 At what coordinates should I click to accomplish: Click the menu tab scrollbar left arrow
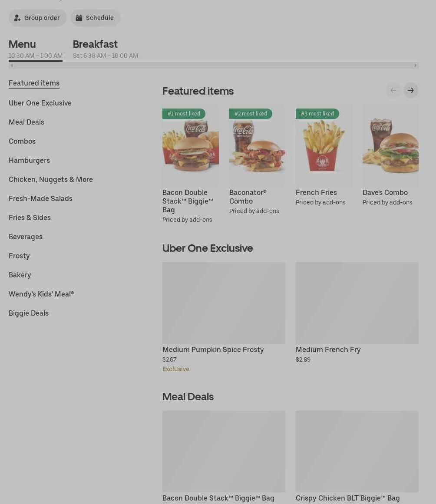(12, 66)
